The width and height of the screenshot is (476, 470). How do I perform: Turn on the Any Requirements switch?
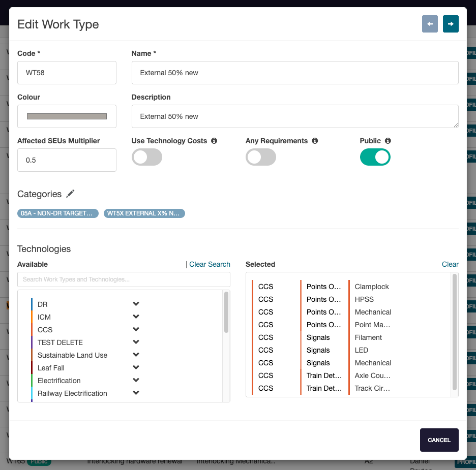click(261, 158)
